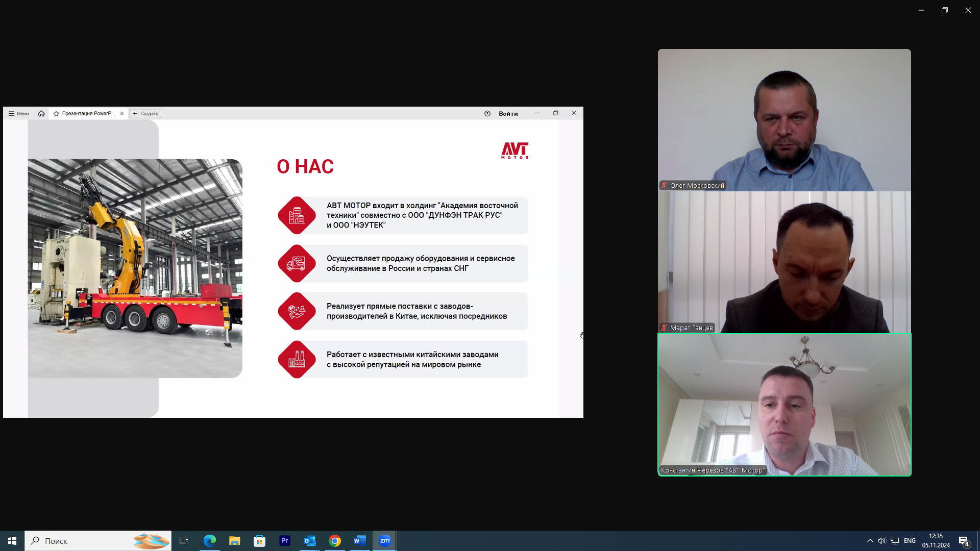Select Константин Черезов video tile
Image resolution: width=980 pixels, height=551 pixels.
[784, 405]
